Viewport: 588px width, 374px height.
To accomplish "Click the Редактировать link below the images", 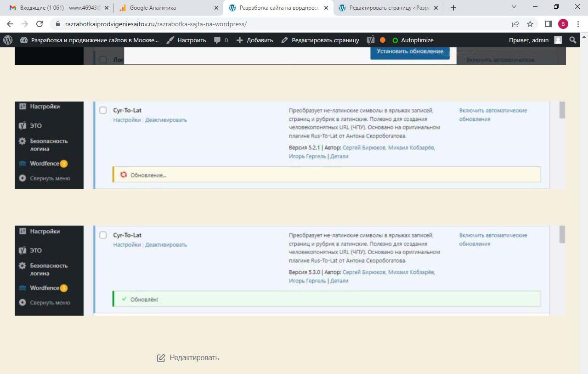I will point(188,357).
